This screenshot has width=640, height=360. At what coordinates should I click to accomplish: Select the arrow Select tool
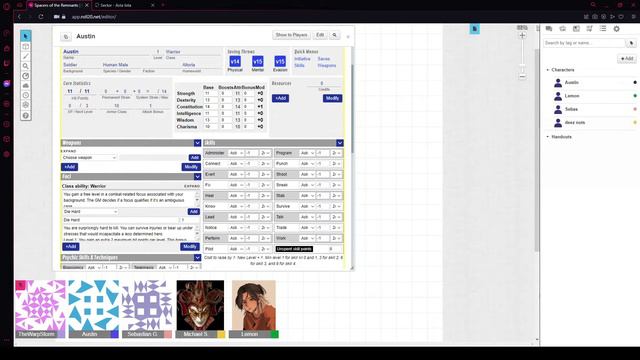click(26, 36)
